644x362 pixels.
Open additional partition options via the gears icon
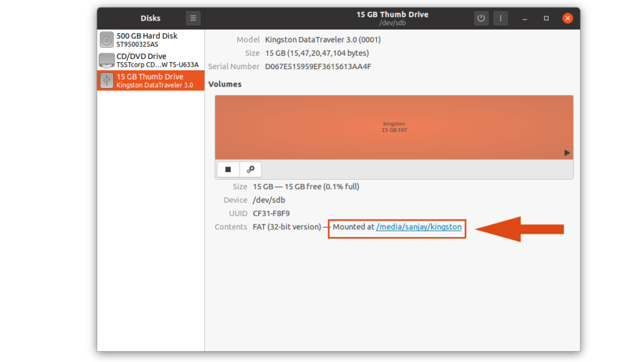click(x=250, y=169)
